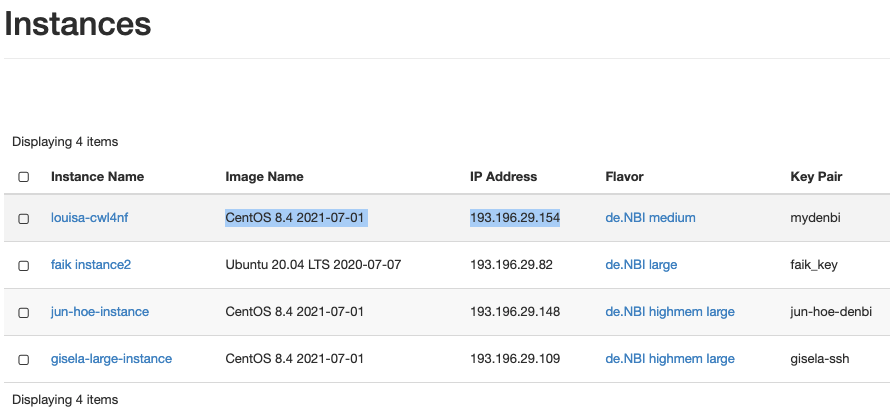Click the faik_key key pair cell
The image size is (890, 418).
814,265
